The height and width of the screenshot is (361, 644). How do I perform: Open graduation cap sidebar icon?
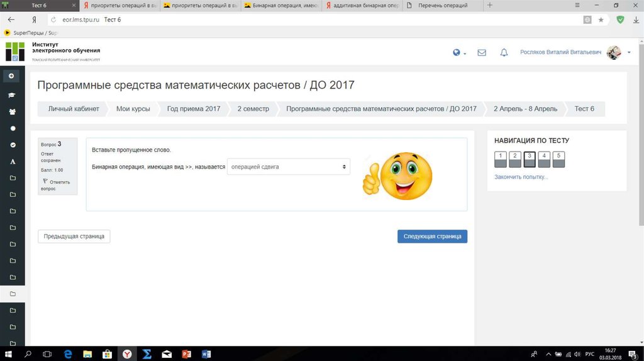click(12, 95)
